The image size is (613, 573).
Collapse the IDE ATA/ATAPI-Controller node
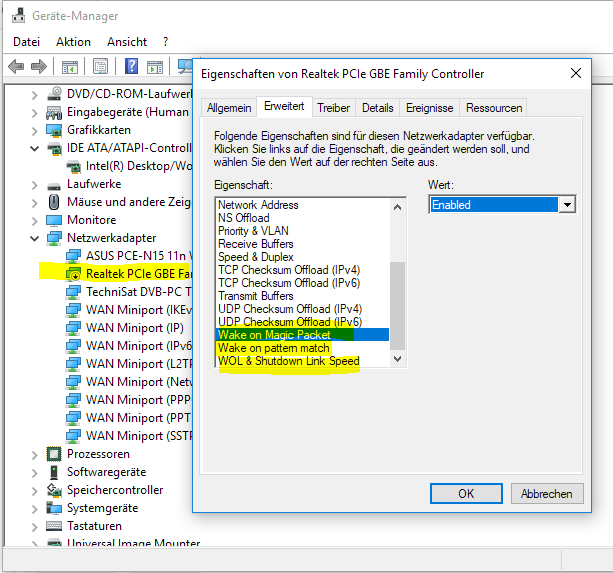(x=34, y=149)
